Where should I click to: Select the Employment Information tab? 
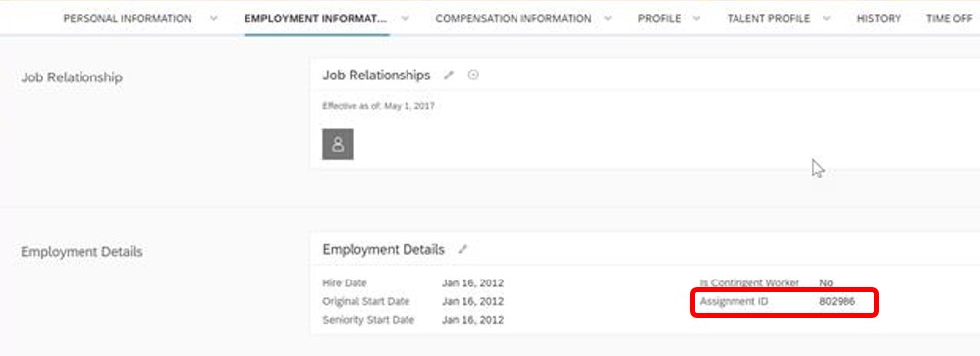pos(315,18)
